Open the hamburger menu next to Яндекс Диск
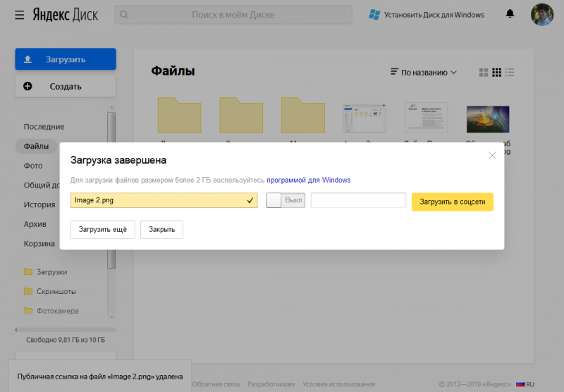The height and width of the screenshot is (392, 564). tap(19, 15)
